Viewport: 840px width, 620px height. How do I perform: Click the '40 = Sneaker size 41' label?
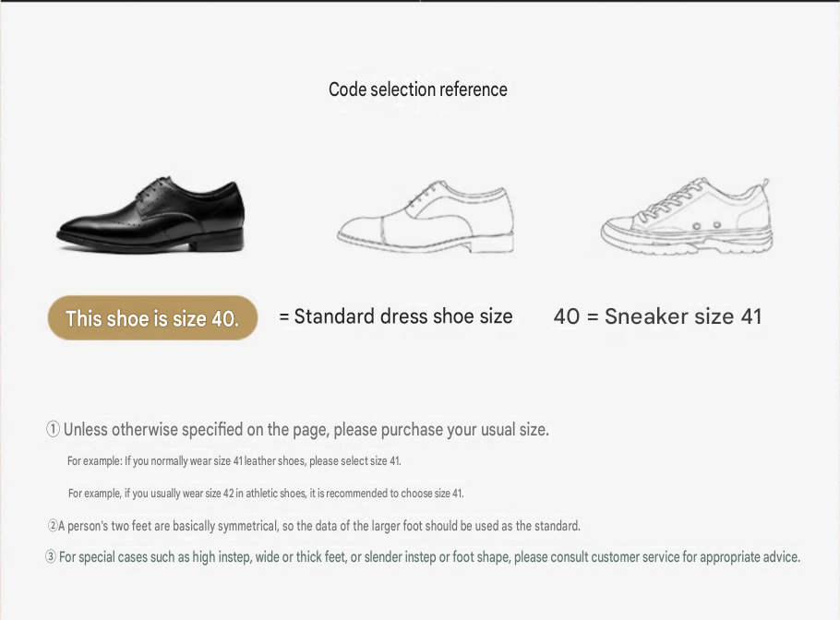[657, 316]
